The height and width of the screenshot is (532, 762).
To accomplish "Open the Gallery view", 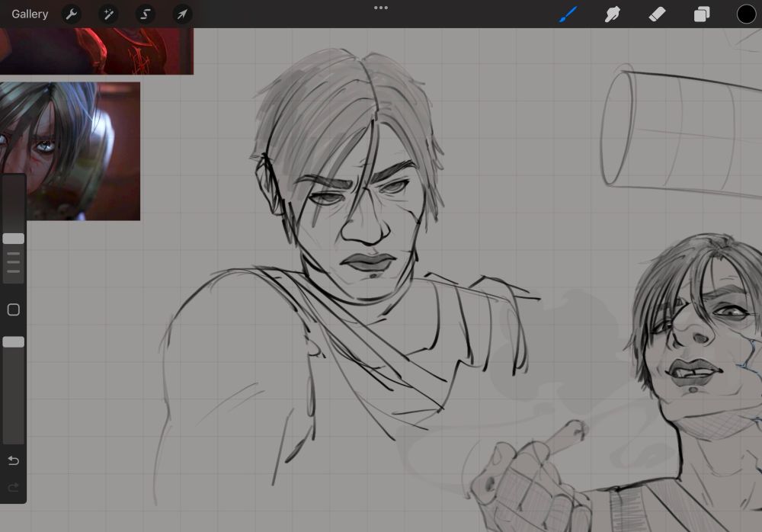I will [x=30, y=14].
